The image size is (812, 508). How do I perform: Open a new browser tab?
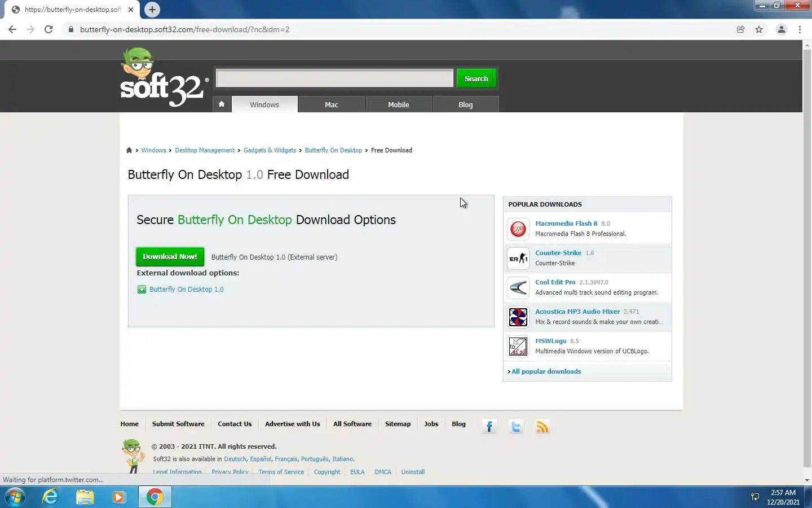click(x=152, y=10)
